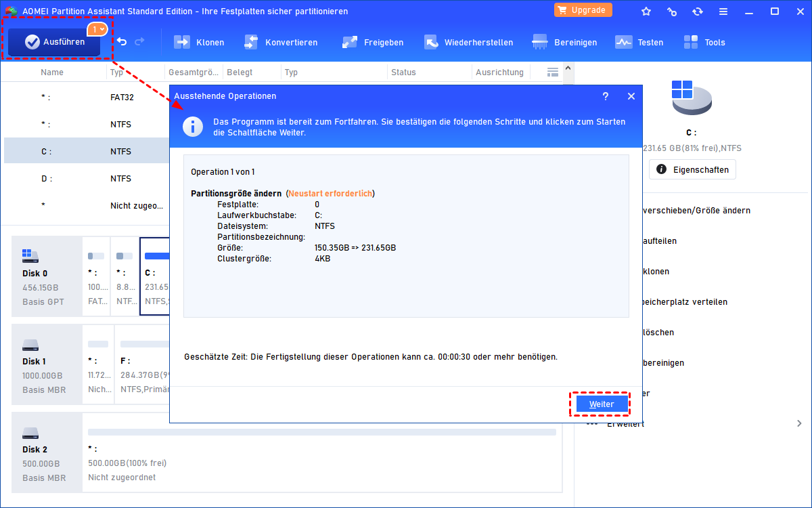Click the undo arrow icon

pyautogui.click(x=122, y=42)
